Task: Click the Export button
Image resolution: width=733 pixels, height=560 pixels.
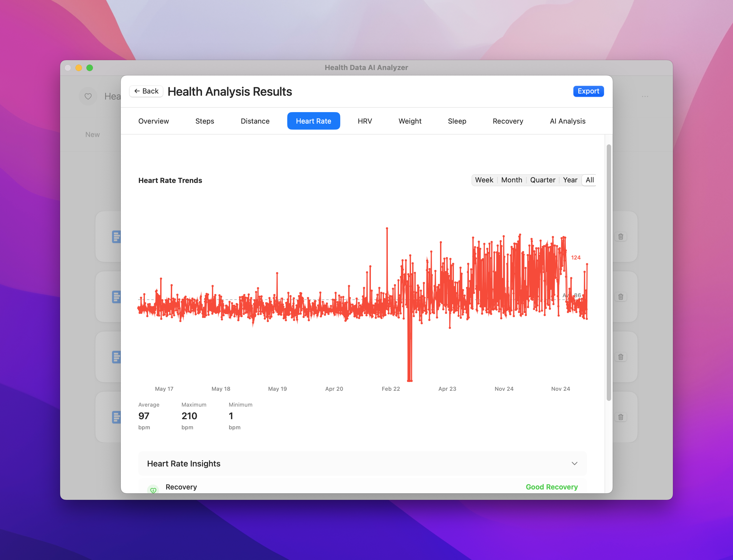Action: tap(588, 91)
